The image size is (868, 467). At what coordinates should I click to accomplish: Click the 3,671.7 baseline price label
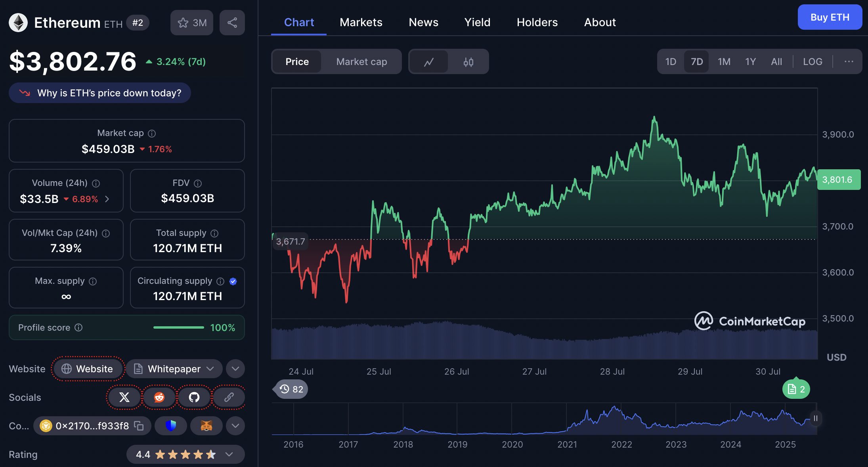(290, 241)
